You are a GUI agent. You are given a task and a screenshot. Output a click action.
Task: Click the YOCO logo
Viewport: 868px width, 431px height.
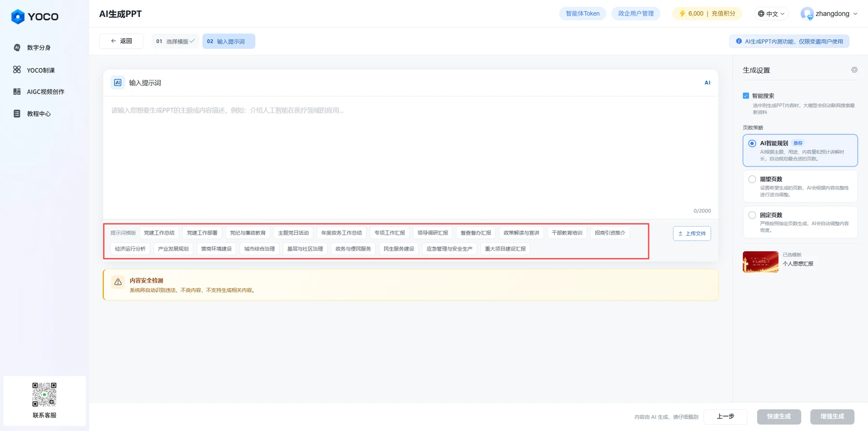coord(35,16)
